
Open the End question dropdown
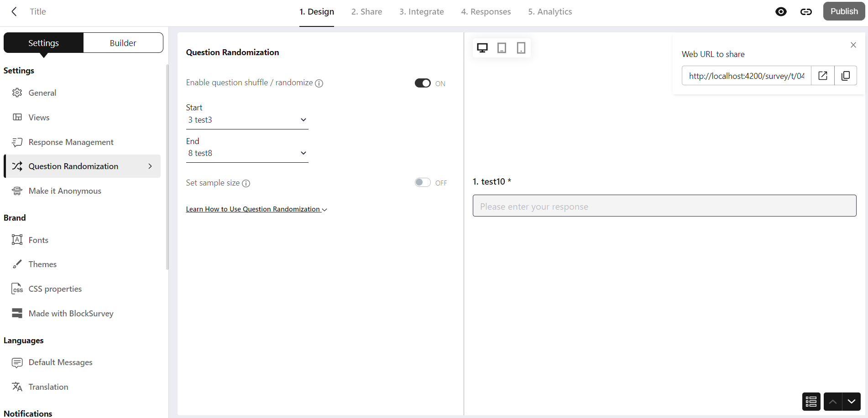(x=247, y=153)
